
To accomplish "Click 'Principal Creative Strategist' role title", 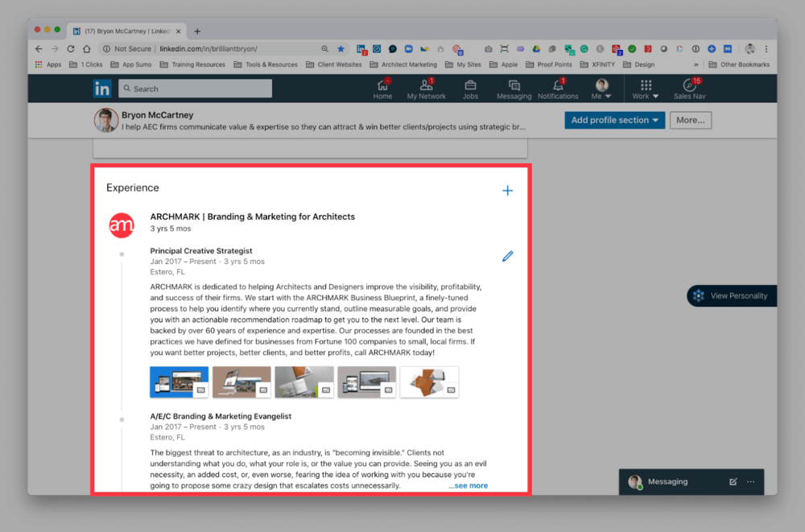I will point(200,250).
